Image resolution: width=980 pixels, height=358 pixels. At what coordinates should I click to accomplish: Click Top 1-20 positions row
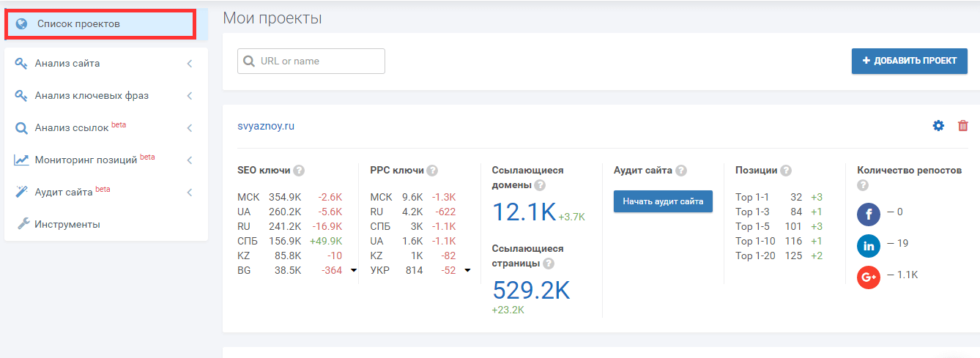(x=779, y=256)
